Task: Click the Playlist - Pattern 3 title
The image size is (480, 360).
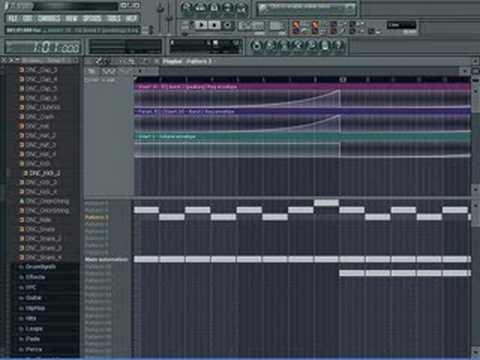Action: click(187, 62)
